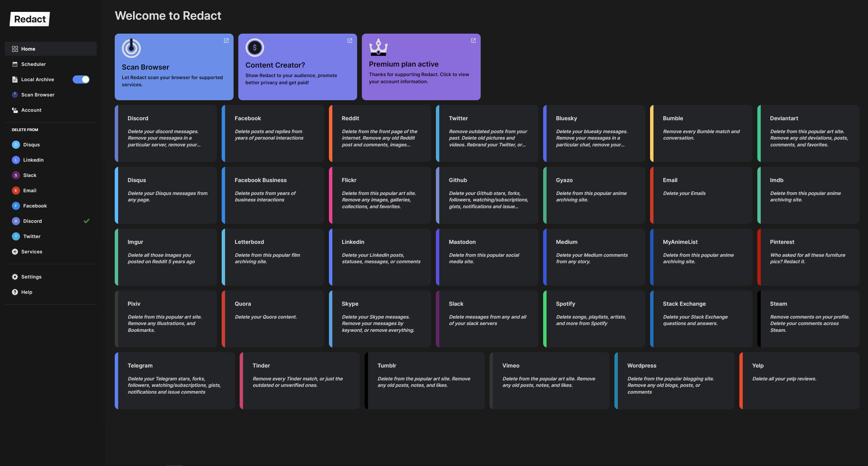The width and height of the screenshot is (868, 466).
Task: Open the Reddit service card
Action: coord(380,133)
